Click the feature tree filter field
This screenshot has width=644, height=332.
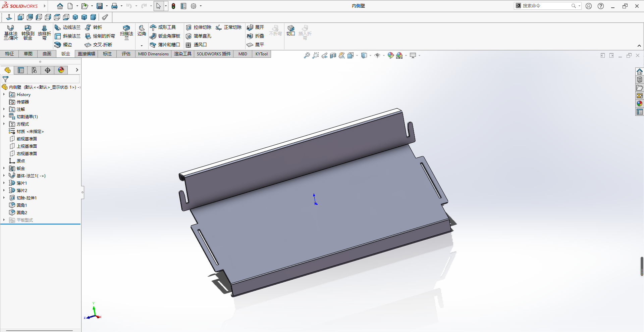coord(41,79)
